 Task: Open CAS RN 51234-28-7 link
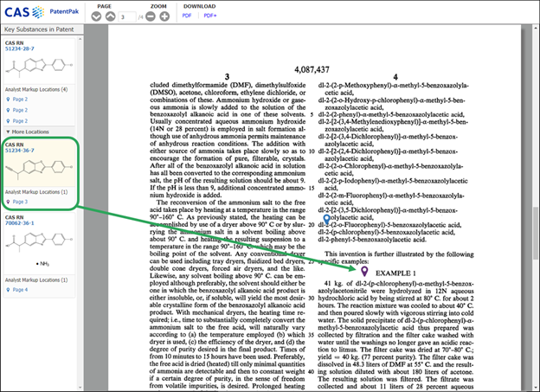20,48
